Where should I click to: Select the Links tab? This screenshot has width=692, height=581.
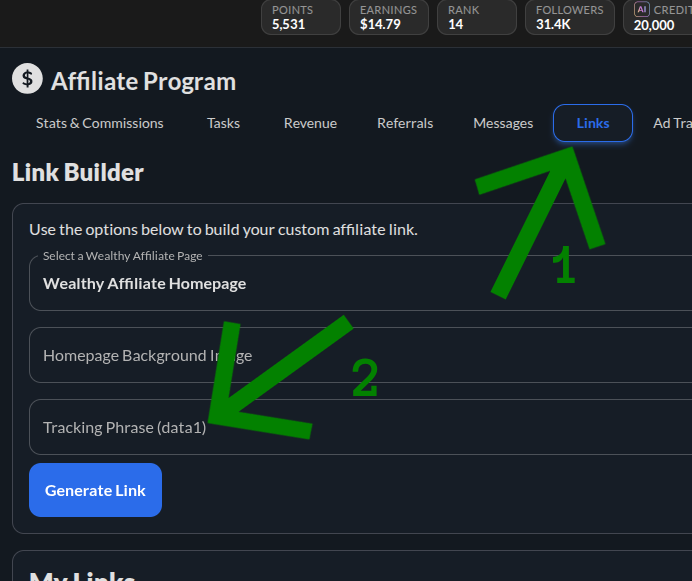pyautogui.click(x=593, y=123)
